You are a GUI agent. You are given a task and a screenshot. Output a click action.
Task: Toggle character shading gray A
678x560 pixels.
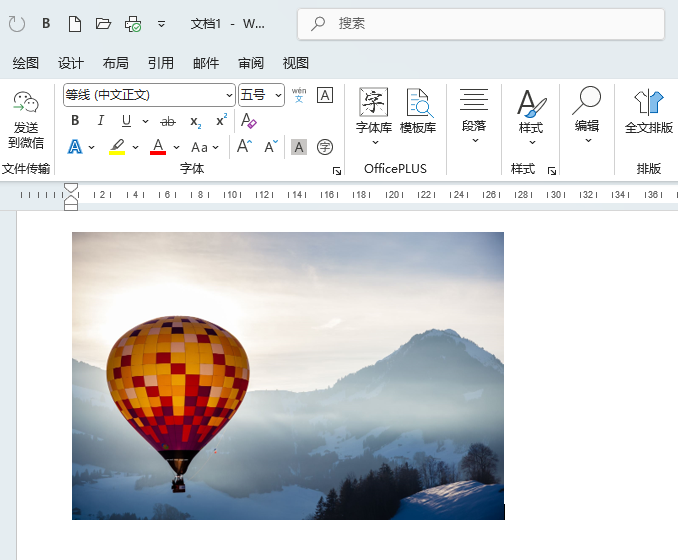pyautogui.click(x=299, y=147)
